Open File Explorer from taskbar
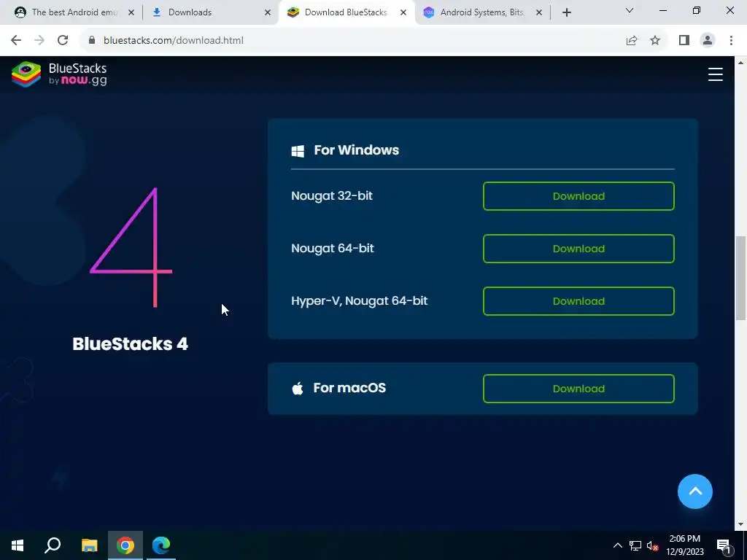This screenshot has width=747, height=560. [89, 545]
